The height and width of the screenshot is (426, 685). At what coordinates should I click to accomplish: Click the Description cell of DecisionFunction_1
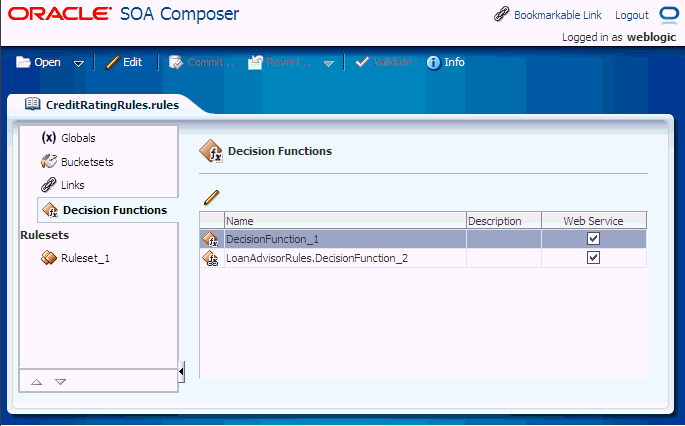pyautogui.click(x=504, y=239)
